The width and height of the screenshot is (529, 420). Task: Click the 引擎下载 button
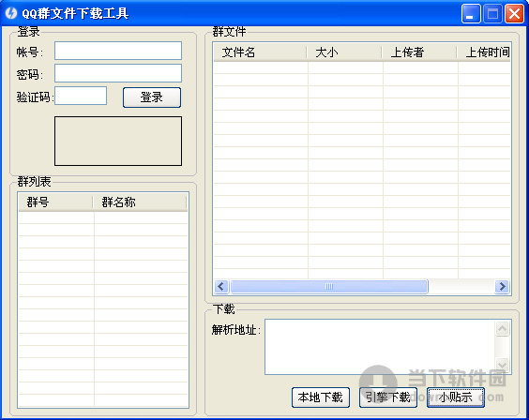[x=388, y=397]
